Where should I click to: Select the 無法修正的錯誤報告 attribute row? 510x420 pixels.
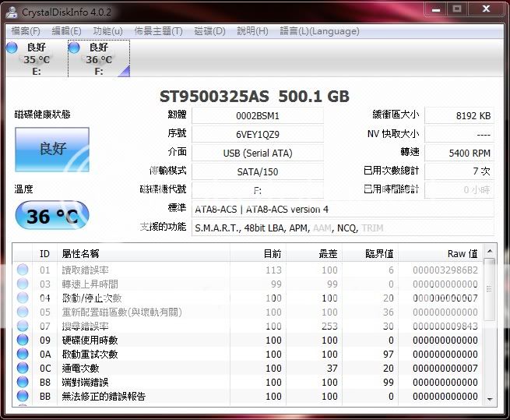pos(248,396)
